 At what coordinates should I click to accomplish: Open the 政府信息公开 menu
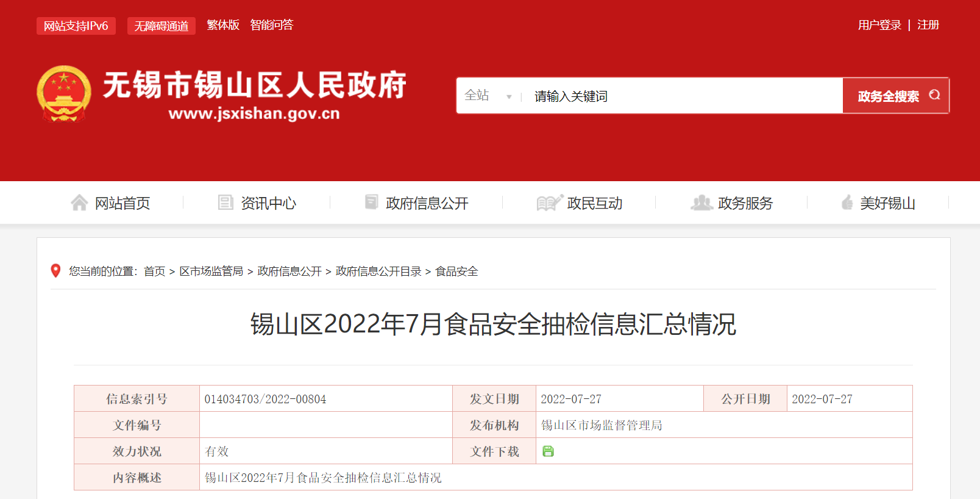pos(427,203)
